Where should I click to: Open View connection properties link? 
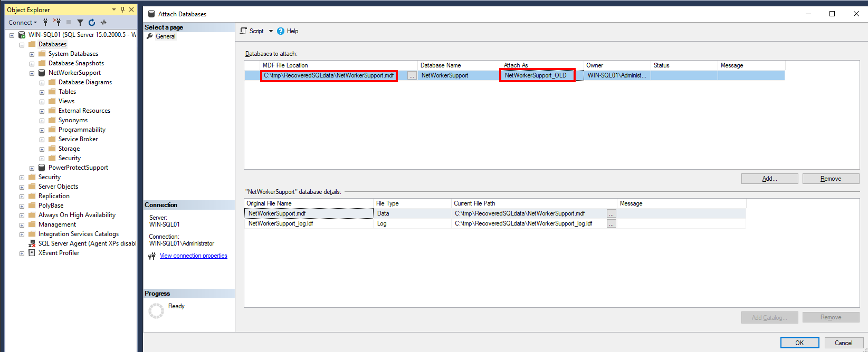pos(193,256)
